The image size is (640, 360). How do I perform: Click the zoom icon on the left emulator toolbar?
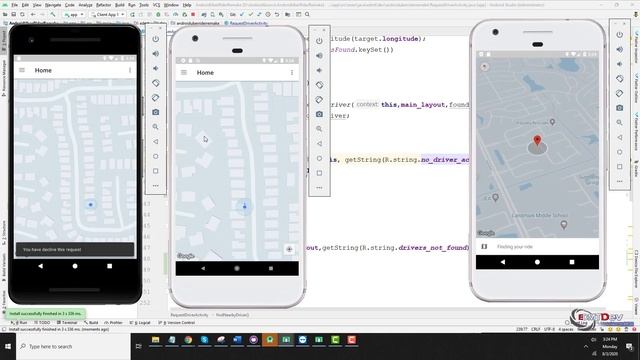point(156,127)
